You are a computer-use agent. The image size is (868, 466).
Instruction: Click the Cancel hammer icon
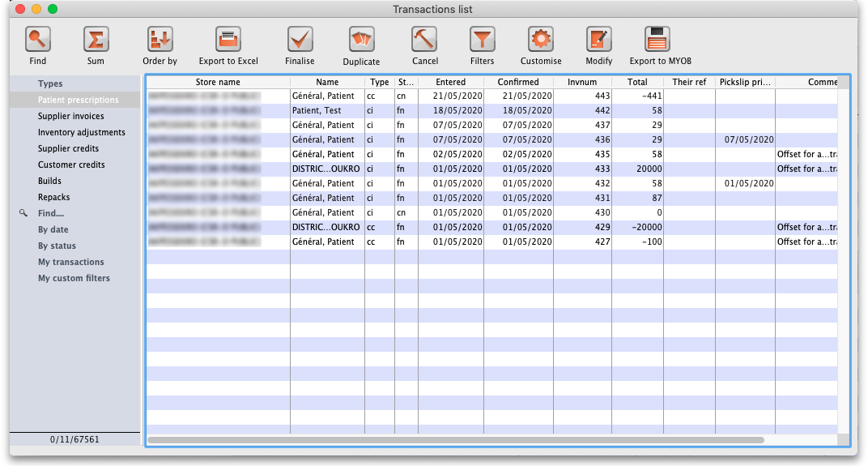coord(424,39)
